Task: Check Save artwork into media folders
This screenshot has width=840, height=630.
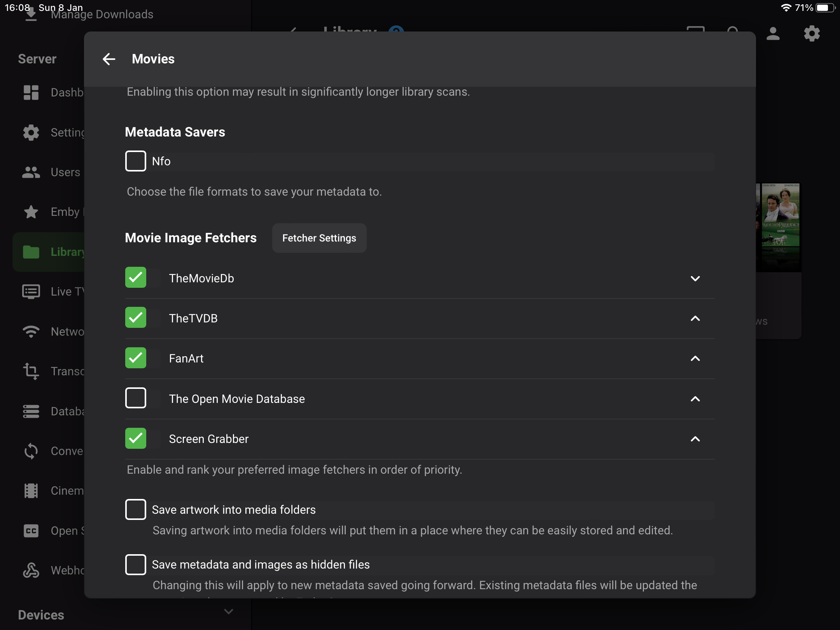Action: click(136, 509)
